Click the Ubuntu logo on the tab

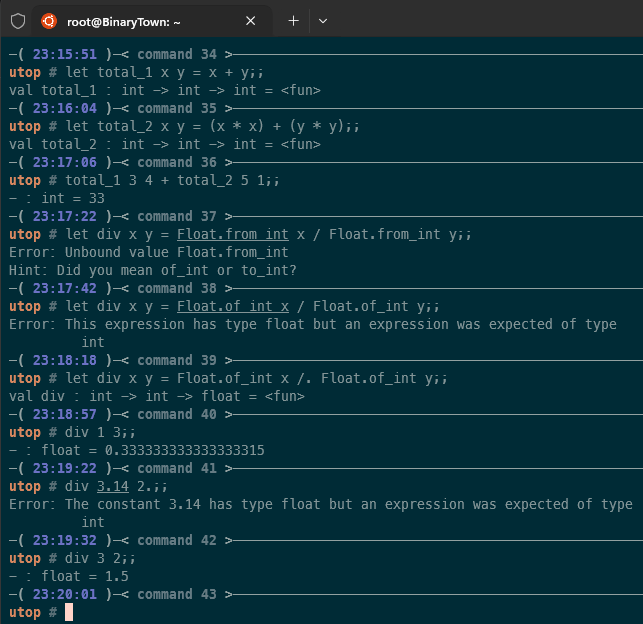pyautogui.click(x=49, y=20)
